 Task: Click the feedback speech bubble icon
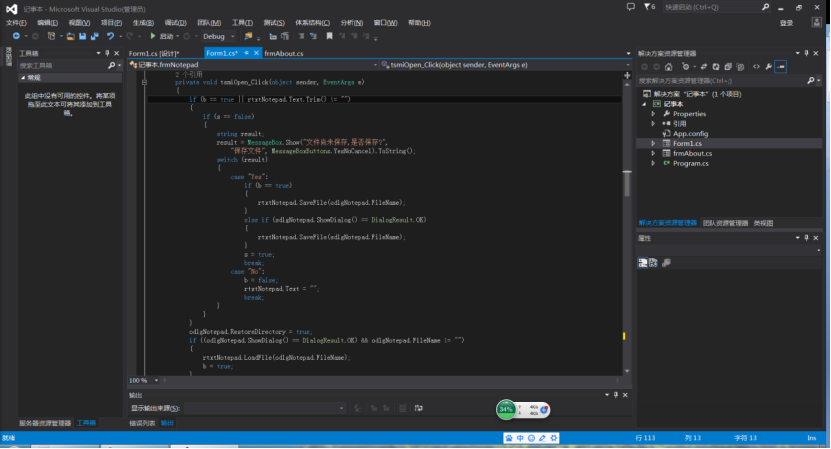631,7
